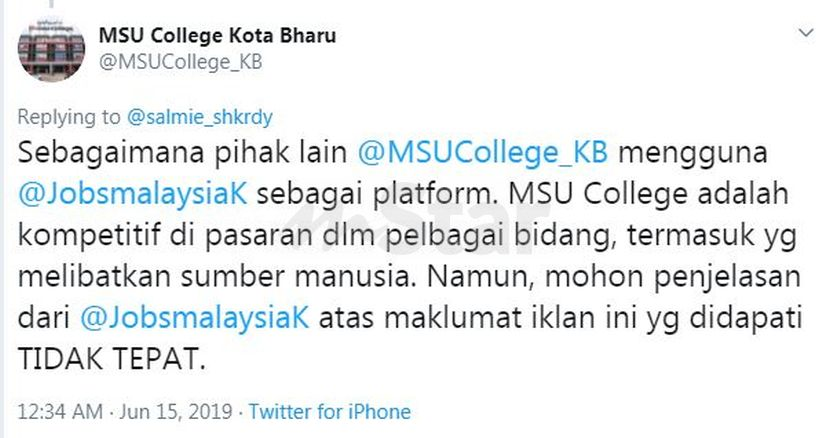Open the @MSUCollege_KB handle below the display name
Viewport: 830px width, 438px height.
(x=180, y=61)
